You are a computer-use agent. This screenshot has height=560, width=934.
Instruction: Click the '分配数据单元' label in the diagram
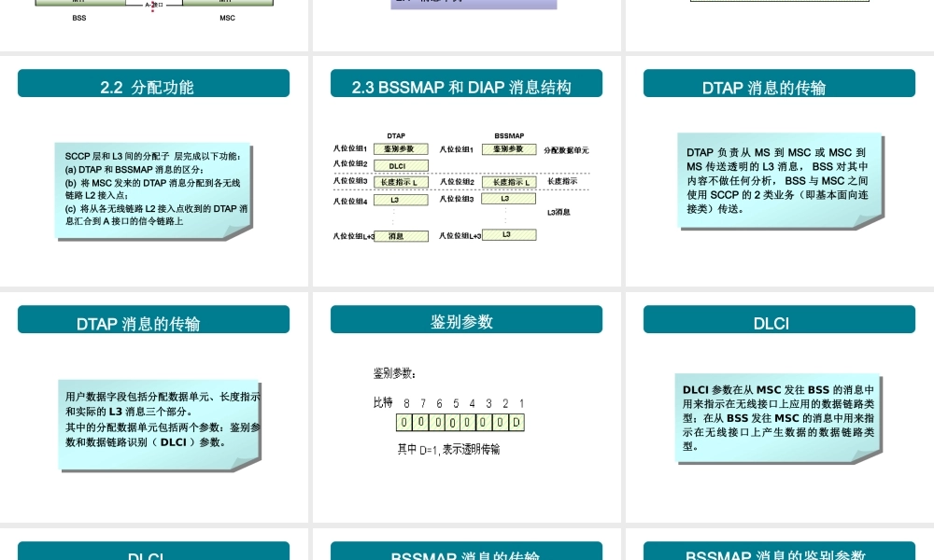pyautogui.click(x=566, y=150)
